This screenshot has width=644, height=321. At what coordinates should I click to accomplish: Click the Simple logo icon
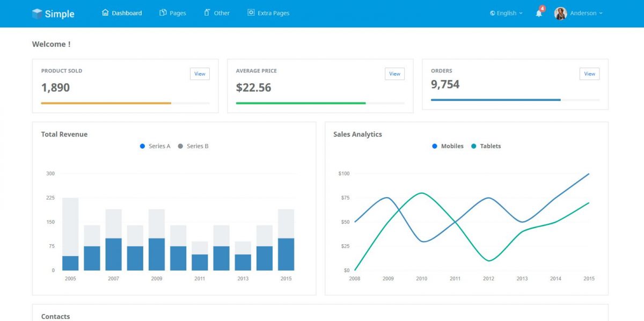coord(38,13)
